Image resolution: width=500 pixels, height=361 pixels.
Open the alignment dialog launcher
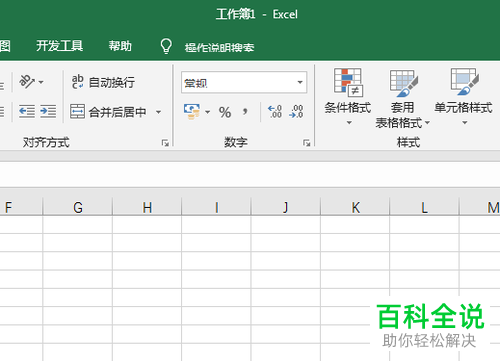[x=165, y=143]
